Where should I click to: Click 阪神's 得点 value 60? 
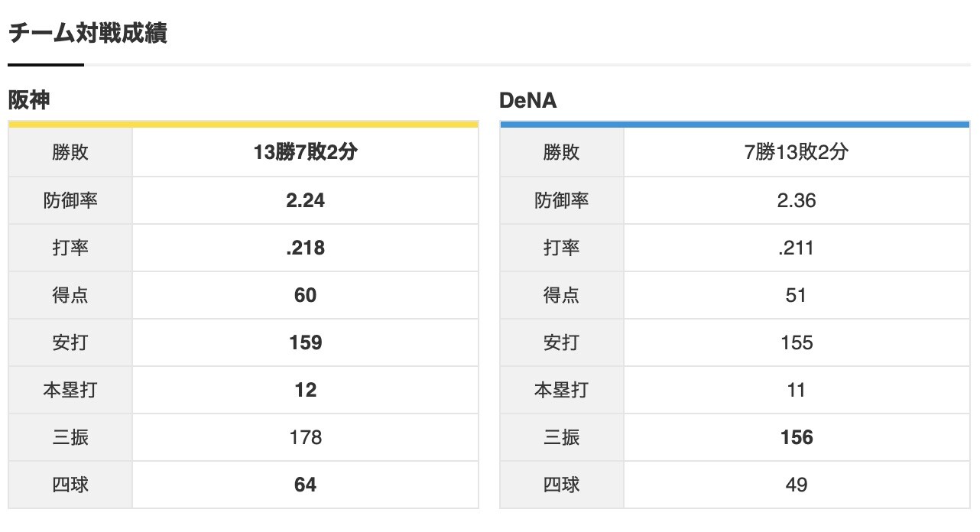pyautogui.click(x=305, y=295)
